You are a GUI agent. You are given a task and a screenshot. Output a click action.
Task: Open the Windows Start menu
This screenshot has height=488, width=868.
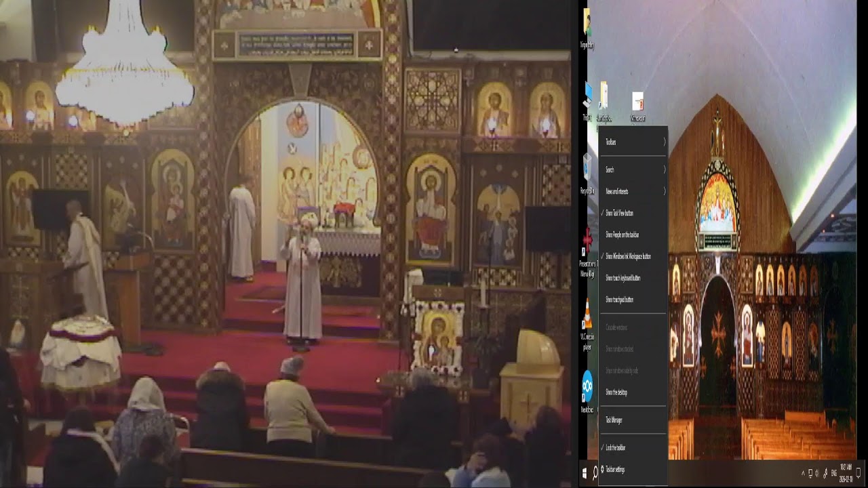pos(585,472)
